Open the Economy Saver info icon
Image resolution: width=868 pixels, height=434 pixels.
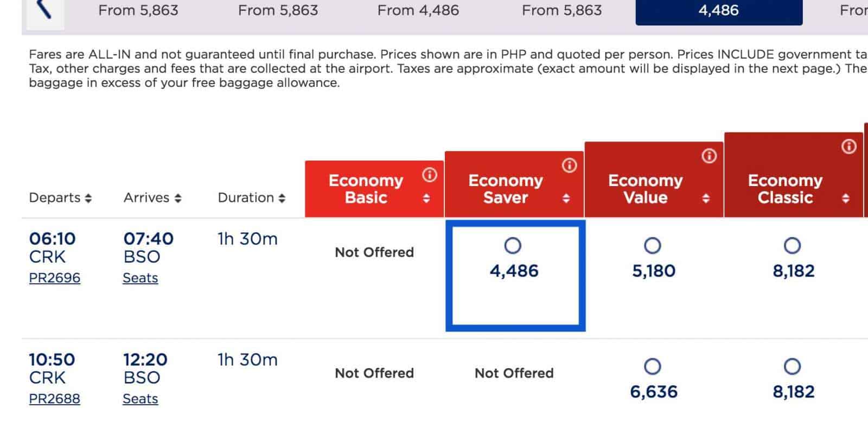coord(569,165)
